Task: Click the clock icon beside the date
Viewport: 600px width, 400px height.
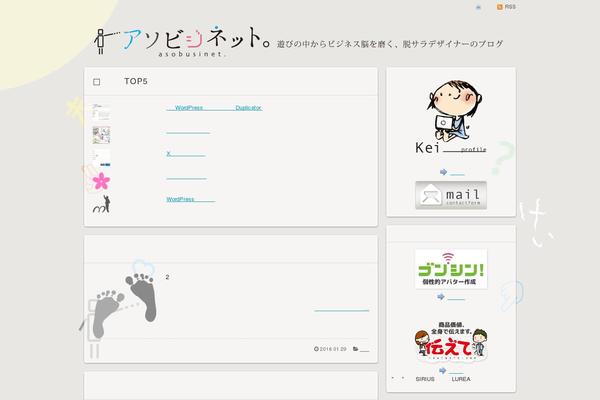Action: click(x=316, y=349)
